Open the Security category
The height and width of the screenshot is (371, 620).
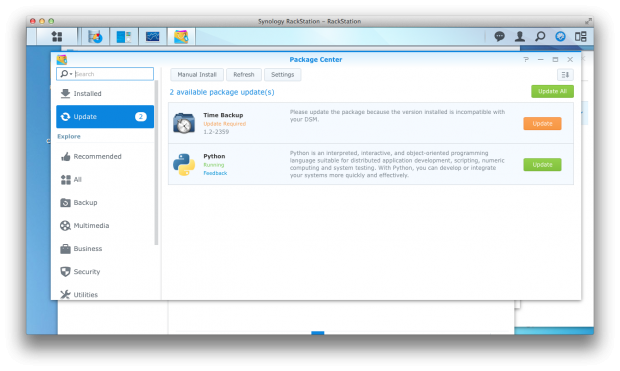pyautogui.click(x=105, y=272)
